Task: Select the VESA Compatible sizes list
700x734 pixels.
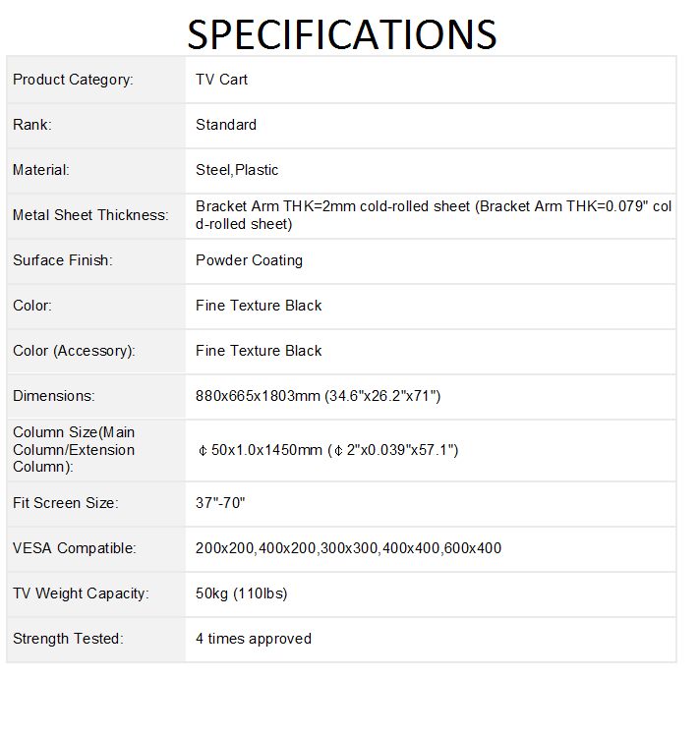Action: [x=348, y=548]
